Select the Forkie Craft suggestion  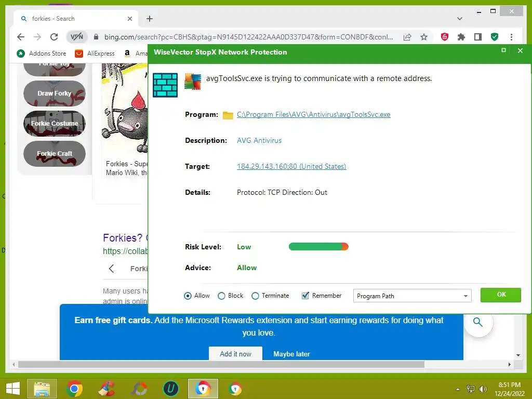54,154
